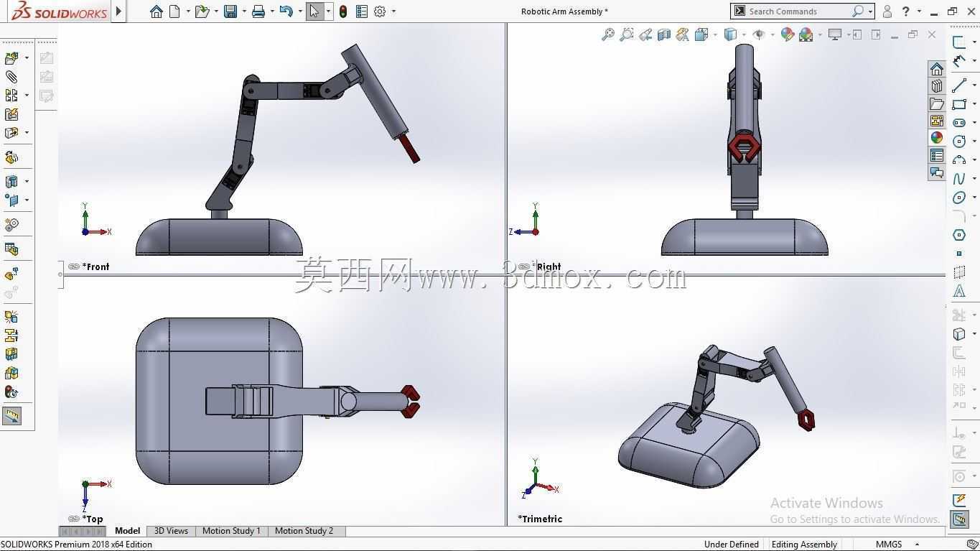Screen dimensions: 980x551
Task: Open File Explorer folder in task pane
Action: coord(937,103)
